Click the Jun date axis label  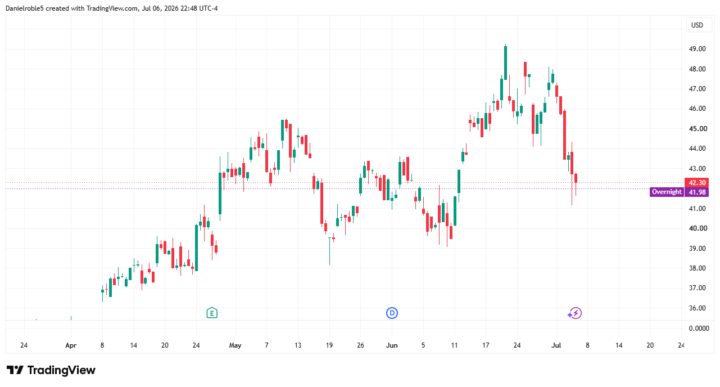tap(392, 345)
